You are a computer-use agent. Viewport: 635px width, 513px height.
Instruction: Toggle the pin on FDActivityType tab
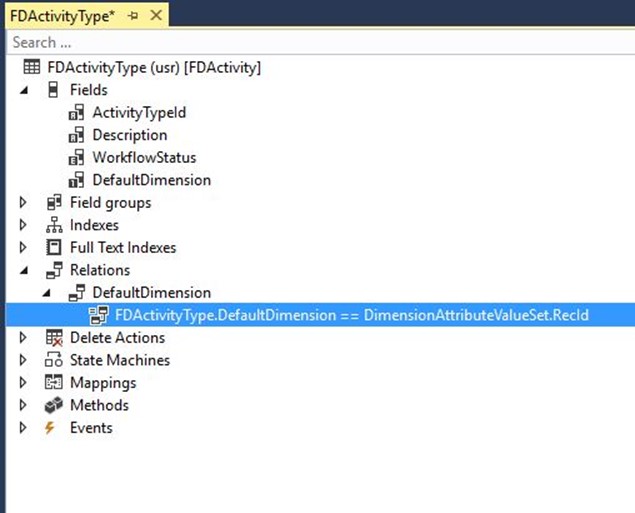(132, 16)
